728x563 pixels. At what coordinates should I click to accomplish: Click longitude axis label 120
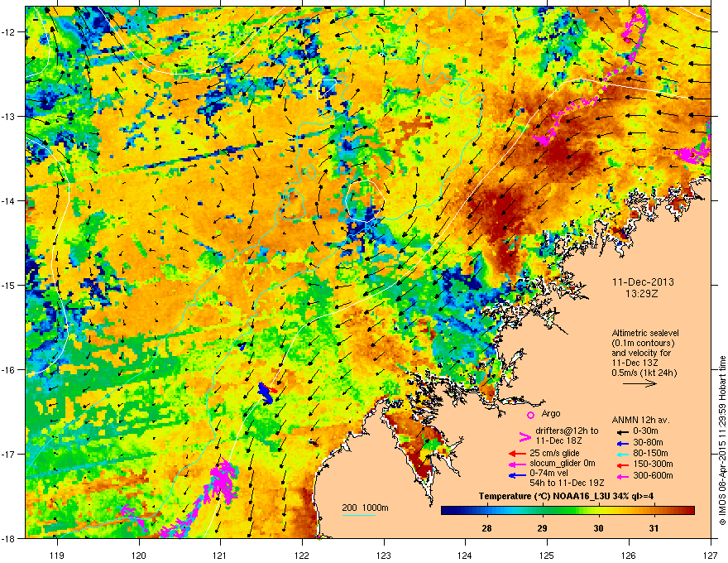coord(139,555)
